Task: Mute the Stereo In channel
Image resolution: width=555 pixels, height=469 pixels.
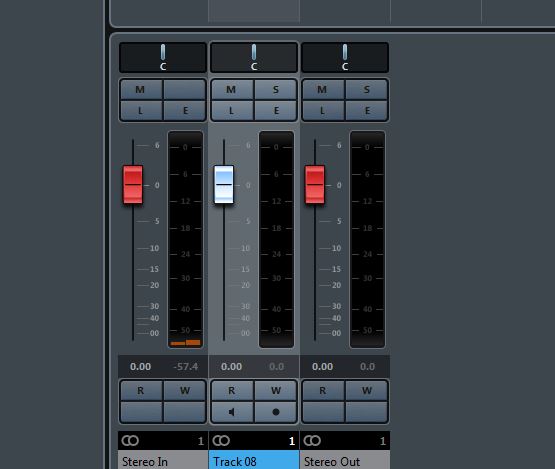Action: [141, 90]
